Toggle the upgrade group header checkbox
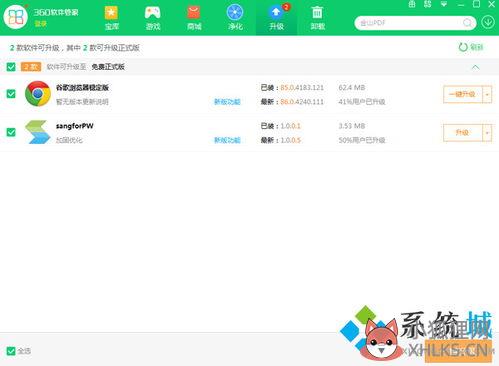499x366 pixels. click(x=11, y=67)
